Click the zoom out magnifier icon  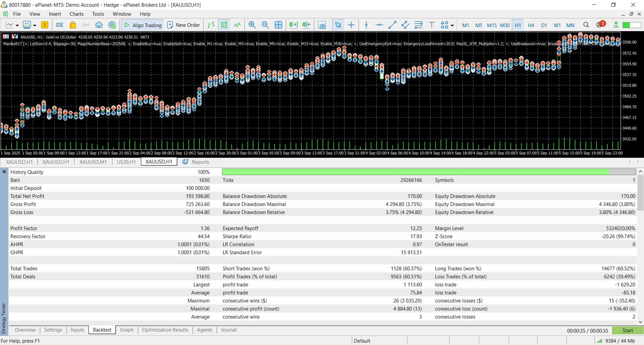point(265,25)
